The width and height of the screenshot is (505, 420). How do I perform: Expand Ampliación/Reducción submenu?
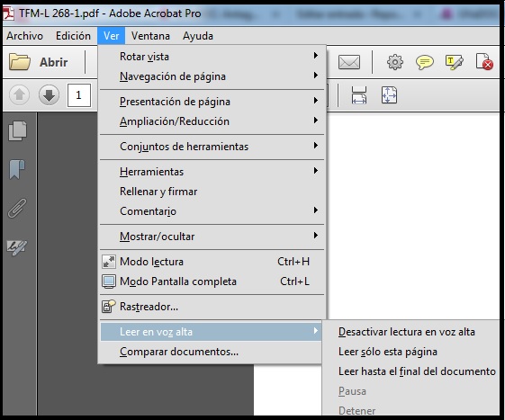(x=212, y=121)
